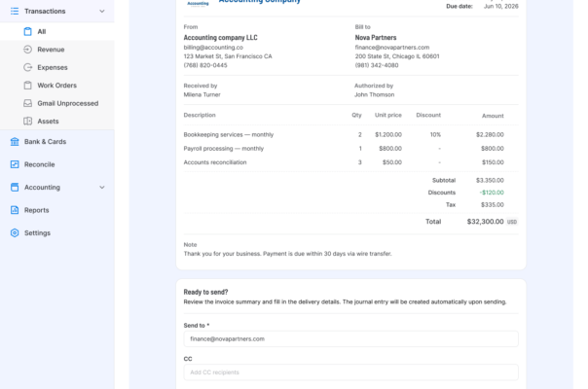Select the billing@accounting.co email text
Screen dimensions: 588x389
click(213, 48)
